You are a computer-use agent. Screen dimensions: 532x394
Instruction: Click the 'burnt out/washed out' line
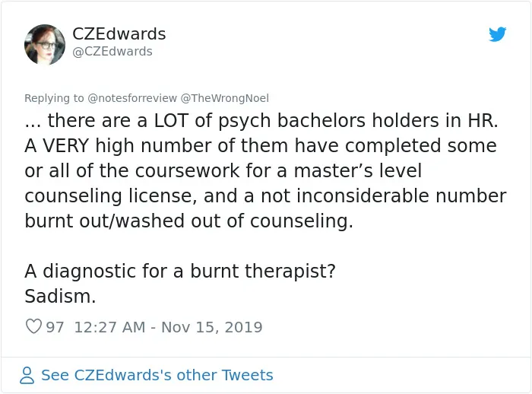pyautogui.click(x=189, y=221)
